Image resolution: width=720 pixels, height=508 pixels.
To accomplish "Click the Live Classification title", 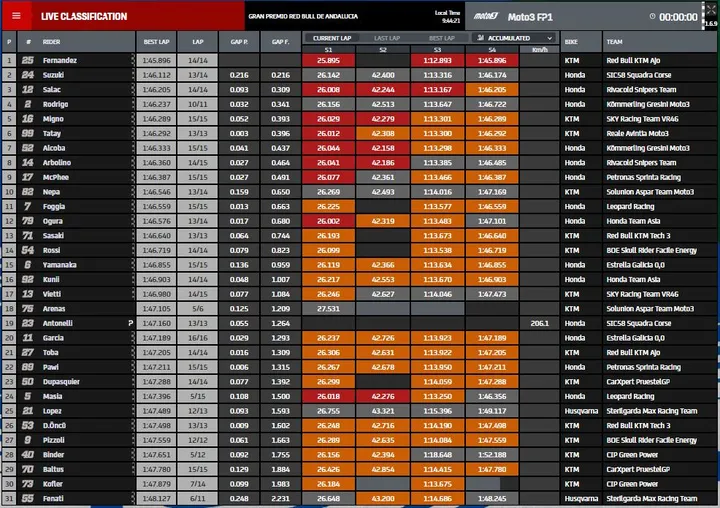I will [84, 17].
